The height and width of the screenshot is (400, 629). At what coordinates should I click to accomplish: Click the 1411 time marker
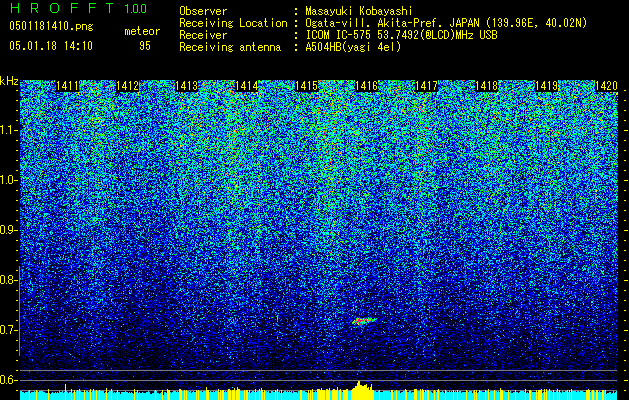pos(67,86)
